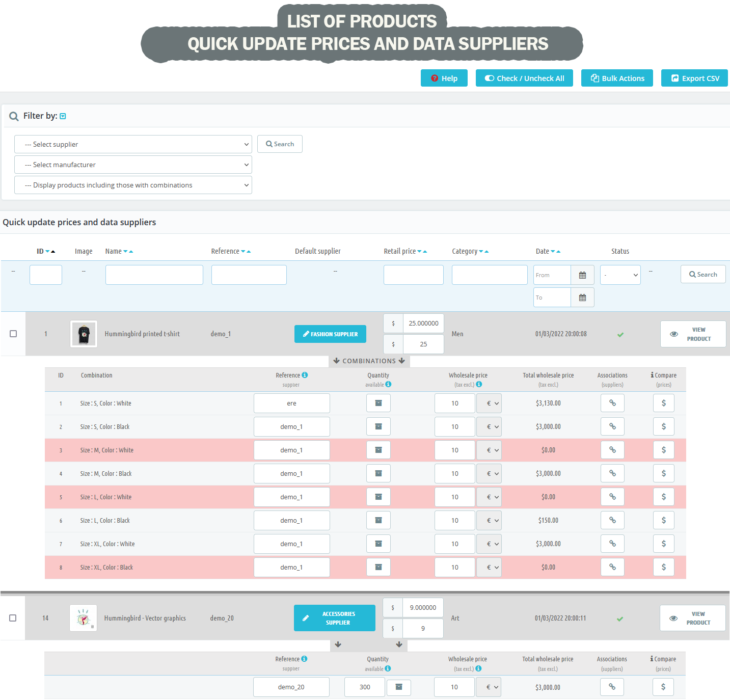Sort ID column ascending
This screenshot has width=730, height=700.
tap(53, 251)
